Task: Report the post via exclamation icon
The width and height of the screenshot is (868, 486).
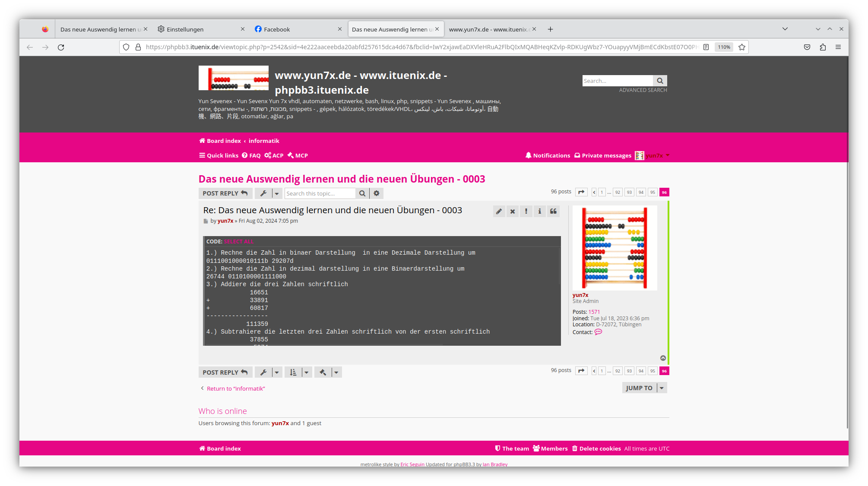Action: pos(526,211)
